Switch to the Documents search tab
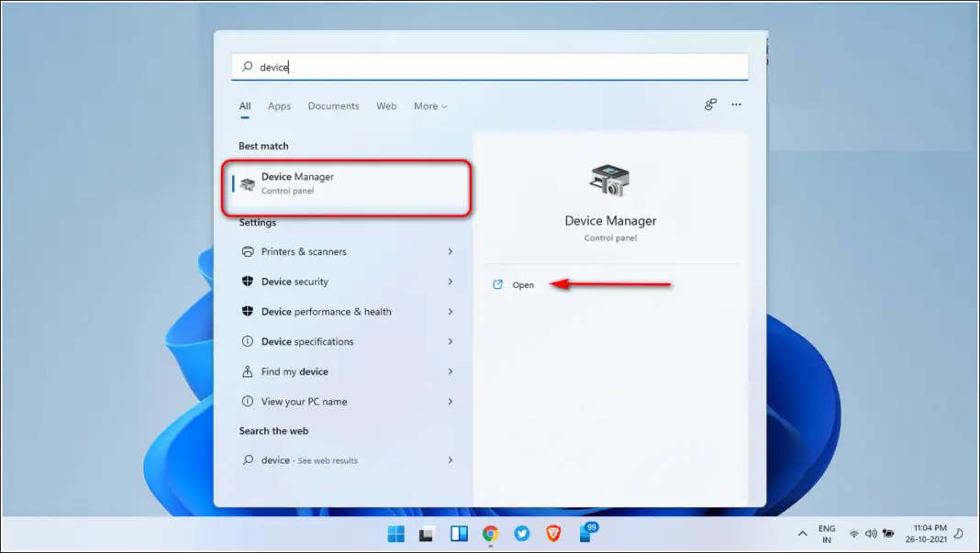This screenshot has height=553, width=980. tap(333, 105)
